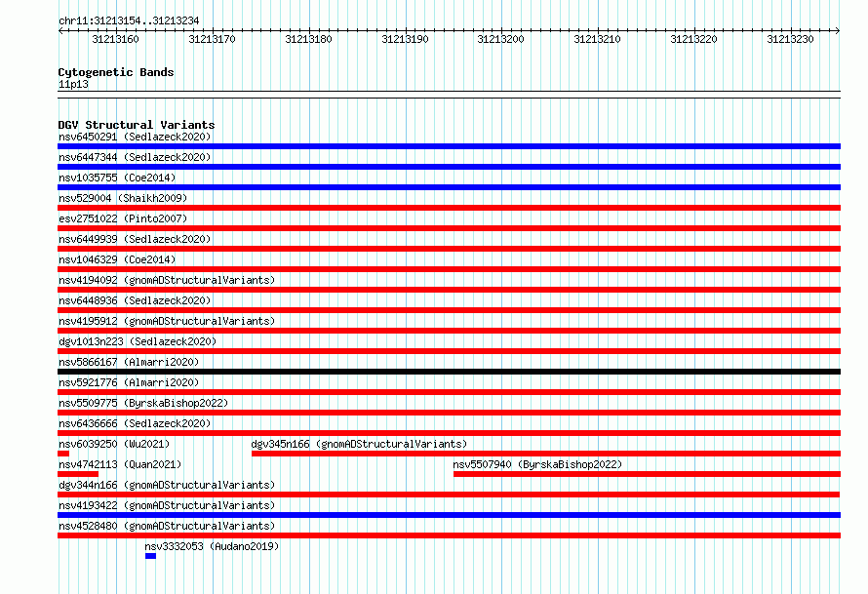868x594 pixels.
Task: Open dgv1013n223 (Sedlazeck2020) variant label
Action: point(138,341)
